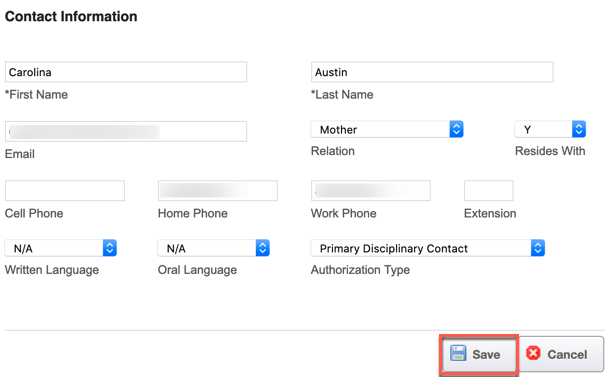The height and width of the screenshot is (377, 613).
Task: Open the Resides With dropdown
Action: point(550,129)
